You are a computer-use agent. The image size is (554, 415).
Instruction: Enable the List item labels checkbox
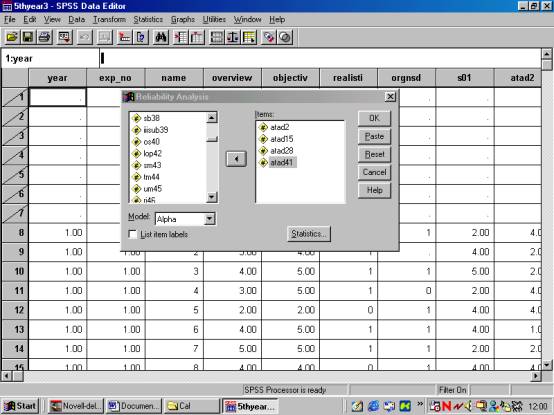pyautogui.click(x=133, y=234)
